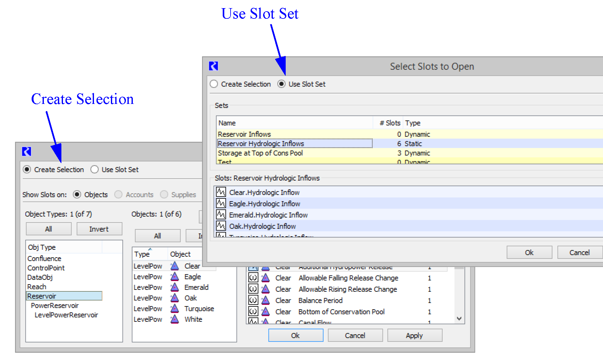Image resolution: width=603 pixels, height=364 pixels.
Task: Click the Invert button under Object Types
Action: click(99, 229)
